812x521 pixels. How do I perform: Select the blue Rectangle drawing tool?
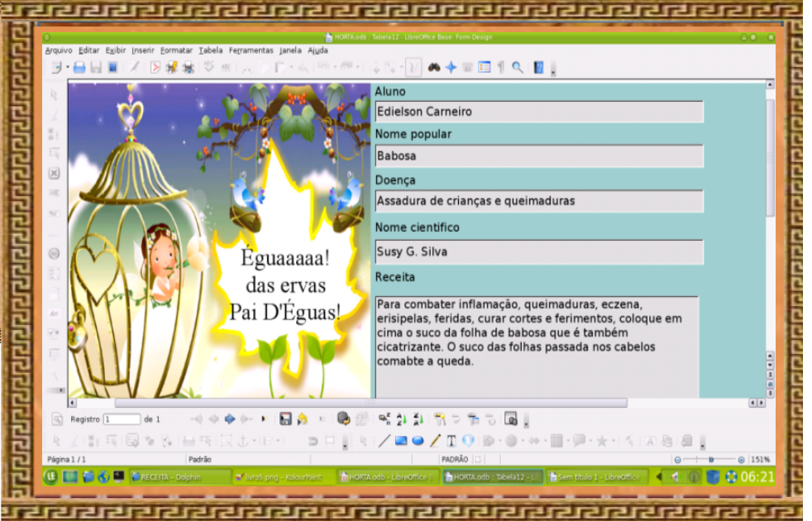tap(401, 441)
